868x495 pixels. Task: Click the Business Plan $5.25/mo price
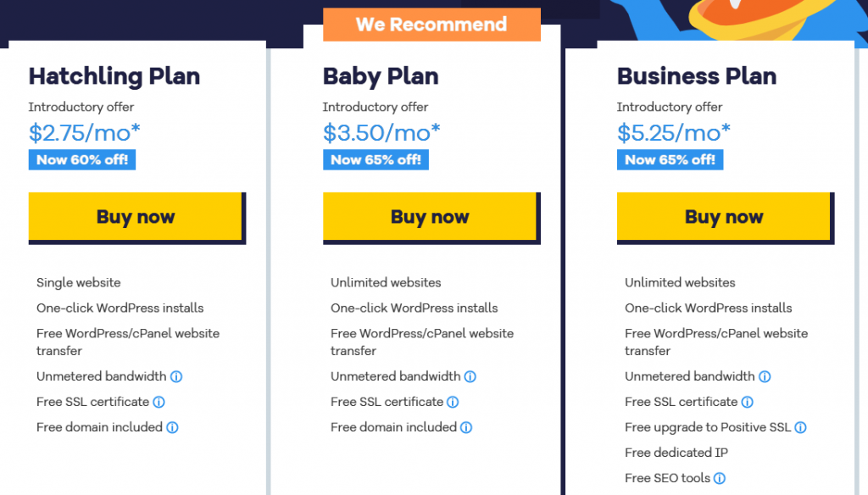coord(676,133)
